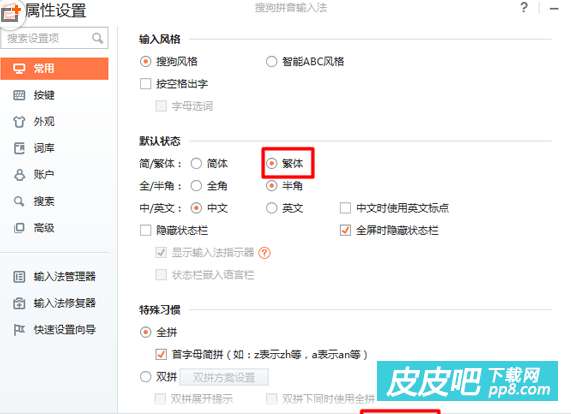Select the 双拼 radio button
This screenshot has width=571, height=414.
pos(145,376)
